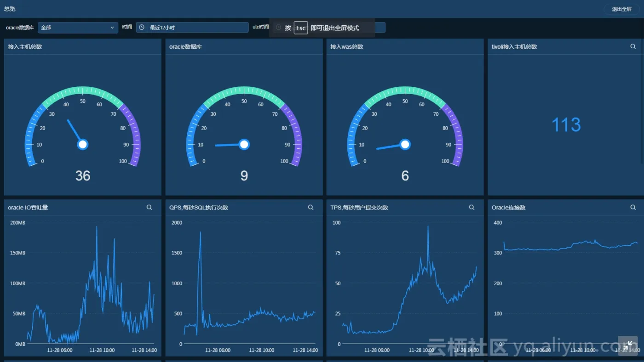The height and width of the screenshot is (362, 644).
Task: Click search icon on TPS panel
Action: (471, 207)
